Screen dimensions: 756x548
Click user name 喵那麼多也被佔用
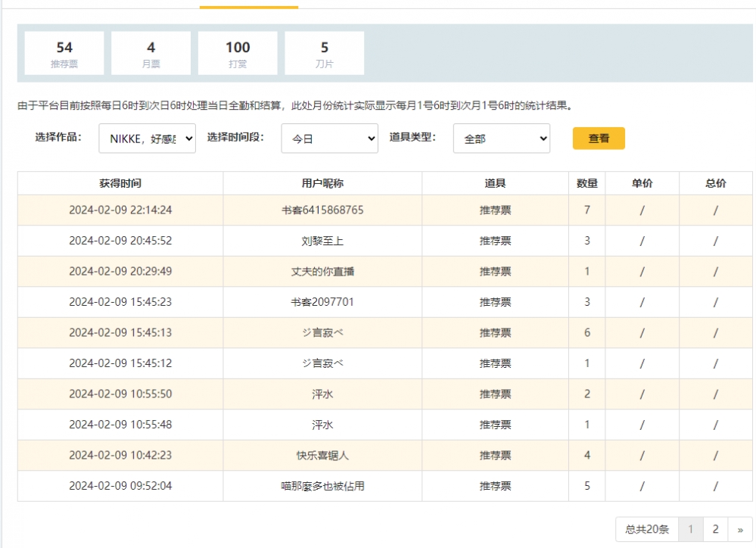pyautogui.click(x=322, y=486)
